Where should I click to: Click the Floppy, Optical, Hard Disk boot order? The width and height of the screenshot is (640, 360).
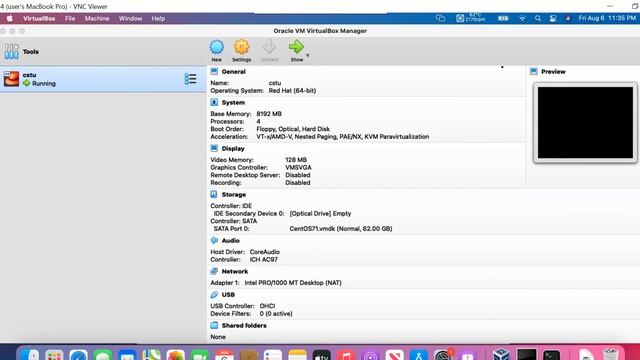click(x=293, y=129)
